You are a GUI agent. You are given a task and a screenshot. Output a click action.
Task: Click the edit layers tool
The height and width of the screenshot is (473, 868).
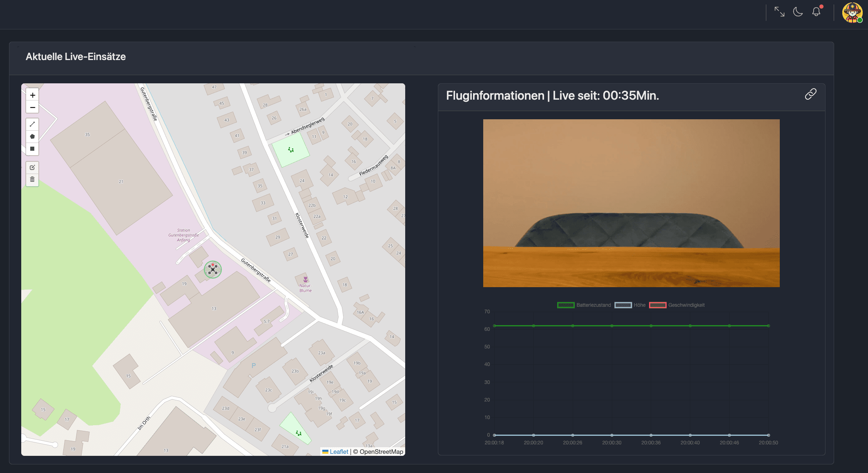point(32,167)
